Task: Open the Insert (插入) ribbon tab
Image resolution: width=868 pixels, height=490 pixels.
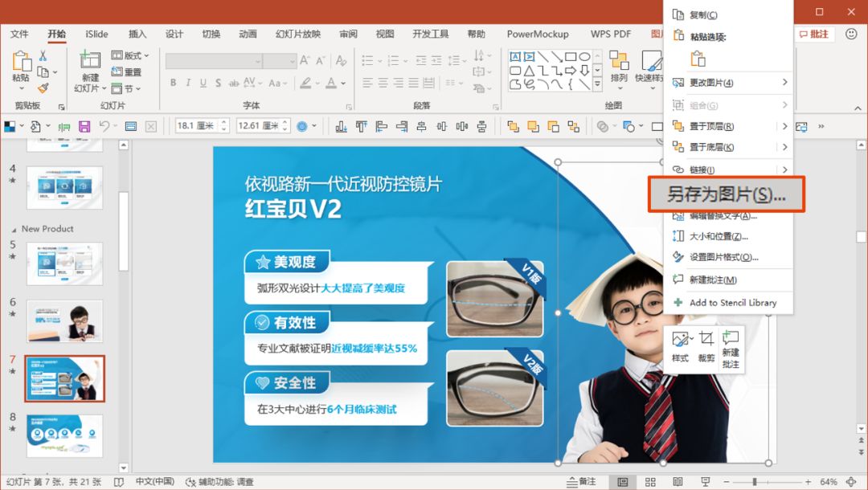Action: click(137, 35)
